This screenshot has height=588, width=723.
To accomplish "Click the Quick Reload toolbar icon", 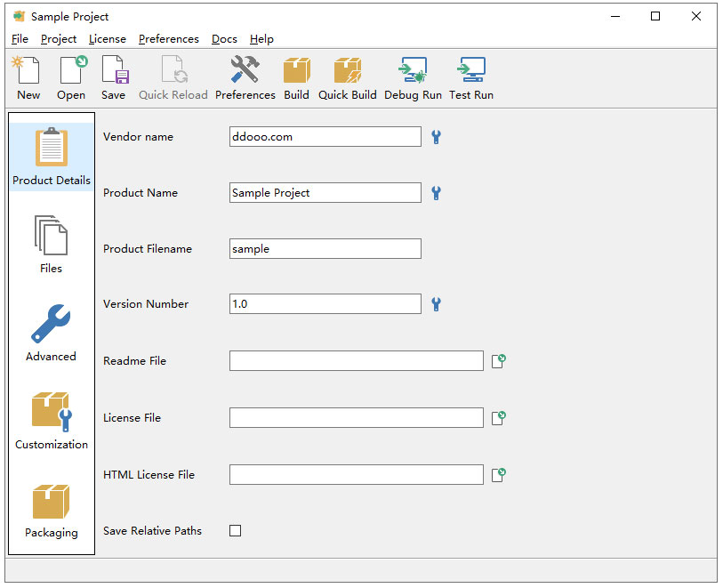I will click(x=173, y=77).
